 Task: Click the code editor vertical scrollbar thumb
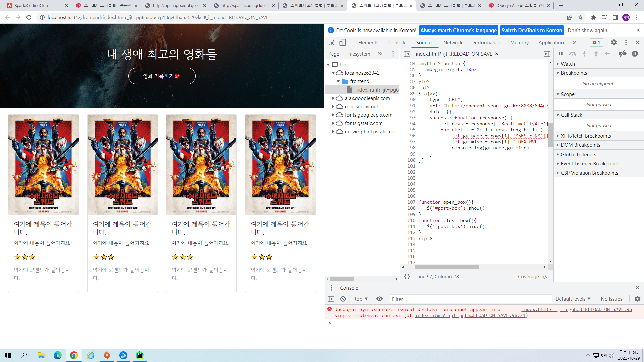(550, 135)
